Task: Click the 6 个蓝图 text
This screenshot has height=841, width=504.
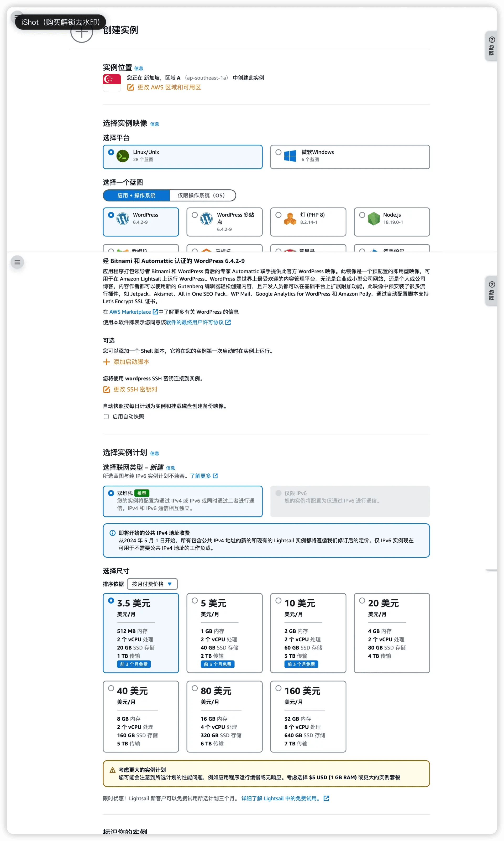Action: click(310, 159)
